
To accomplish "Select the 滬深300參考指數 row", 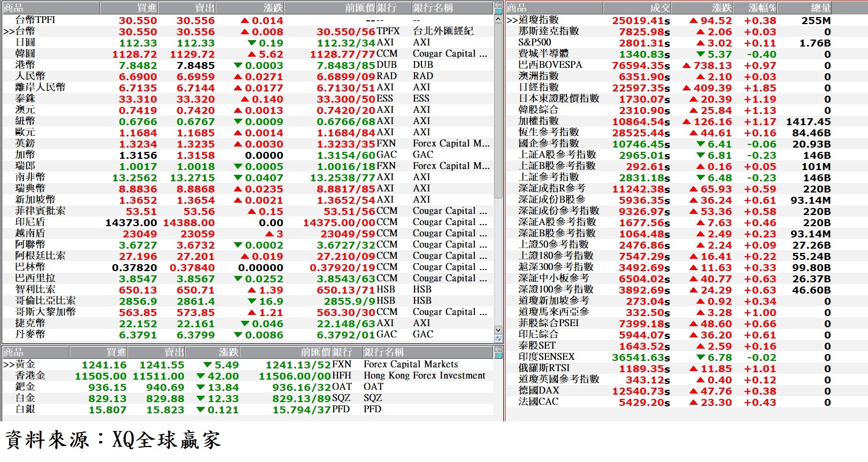I will click(x=686, y=267).
